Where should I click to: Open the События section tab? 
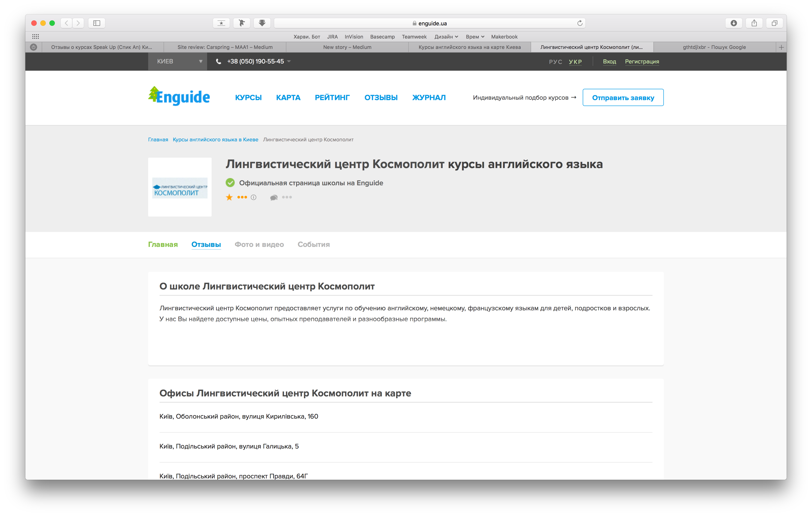[314, 245]
